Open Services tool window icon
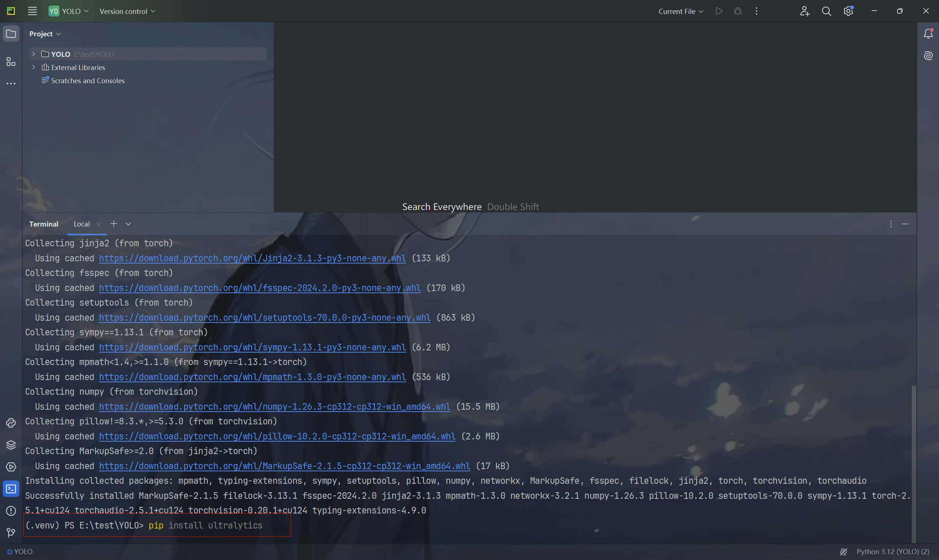The width and height of the screenshot is (939, 560). 11,467
